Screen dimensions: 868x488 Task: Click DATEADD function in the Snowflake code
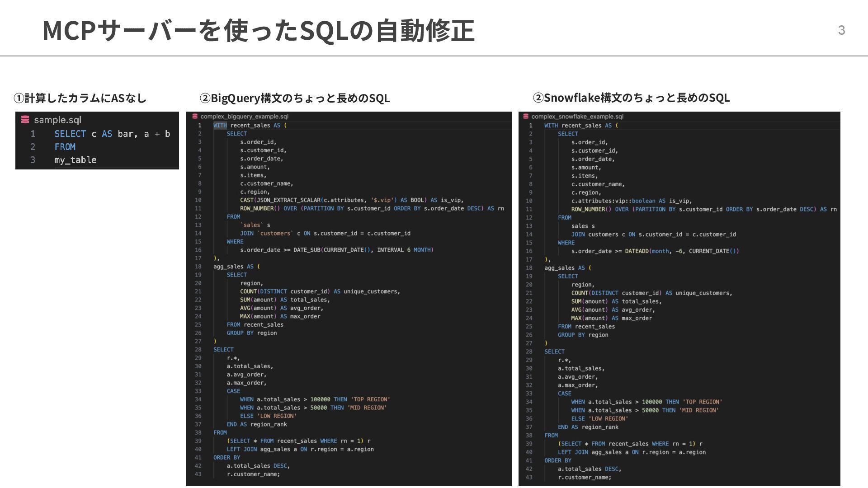637,251
